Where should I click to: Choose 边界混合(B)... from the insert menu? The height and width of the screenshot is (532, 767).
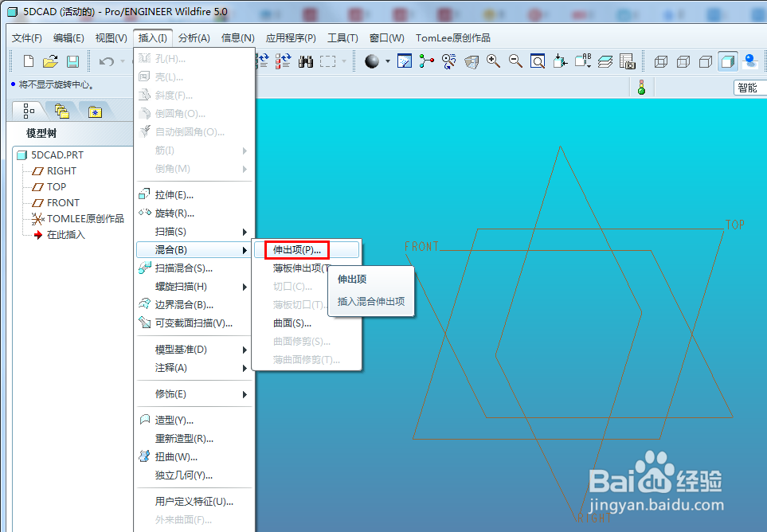(194, 305)
